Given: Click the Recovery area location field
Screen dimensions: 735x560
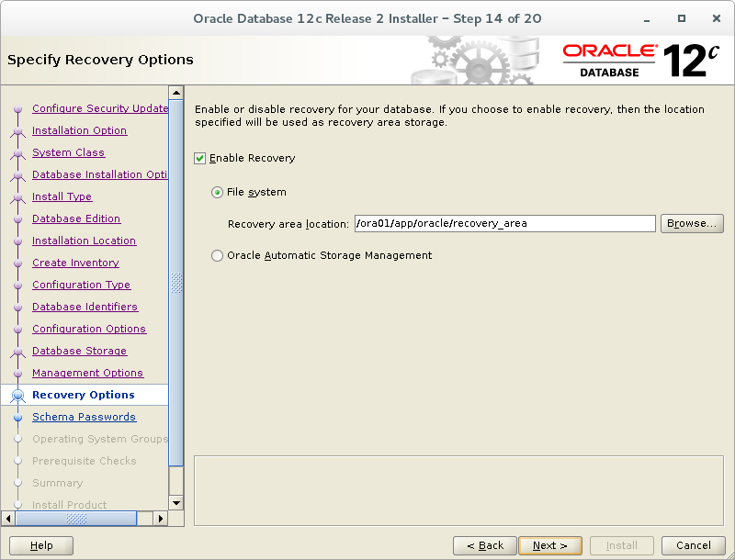Looking at the screenshot, I should tap(504, 223).
